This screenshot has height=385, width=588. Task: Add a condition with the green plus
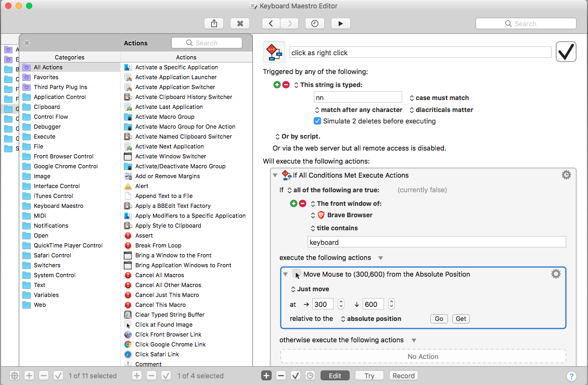click(x=293, y=204)
